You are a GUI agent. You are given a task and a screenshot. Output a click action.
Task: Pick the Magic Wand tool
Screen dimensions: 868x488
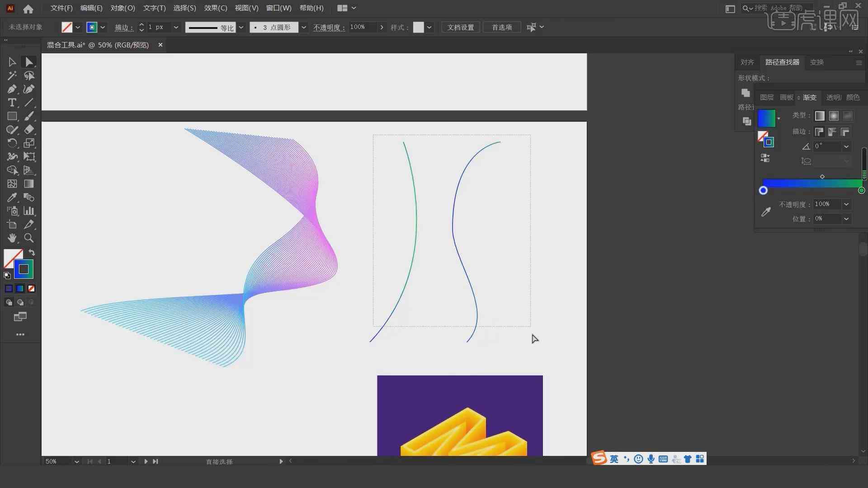tap(12, 75)
